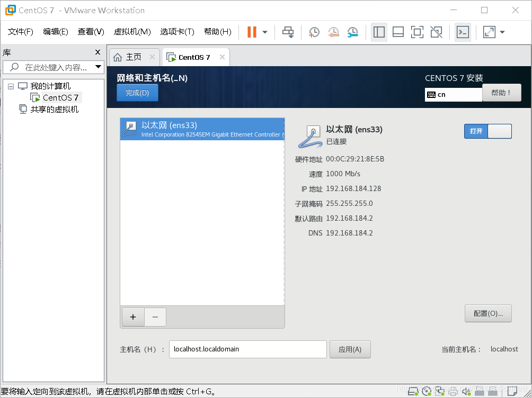Click the revert to snapshot icon
The width and height of the screenshot is (532, 398).
pos(333,32)
